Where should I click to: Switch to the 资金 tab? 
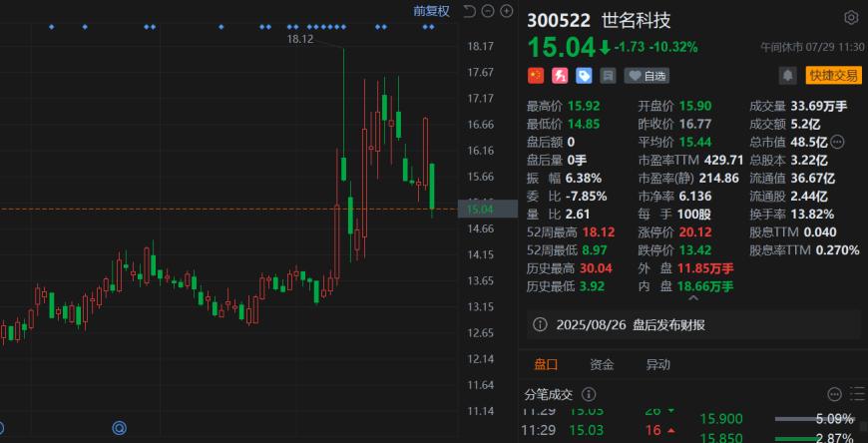tap(602, 365)
